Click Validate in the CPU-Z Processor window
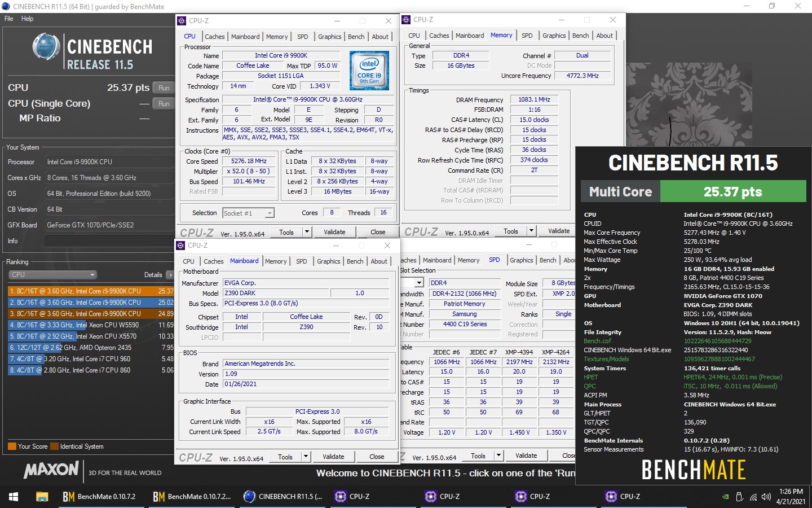The image size is (812, 508). [x=334, y=232]
